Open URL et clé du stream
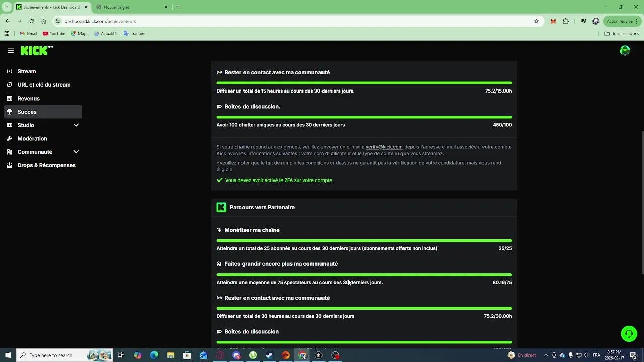The width and height of the screenshot is (644, 362). [x=43, y=85]
